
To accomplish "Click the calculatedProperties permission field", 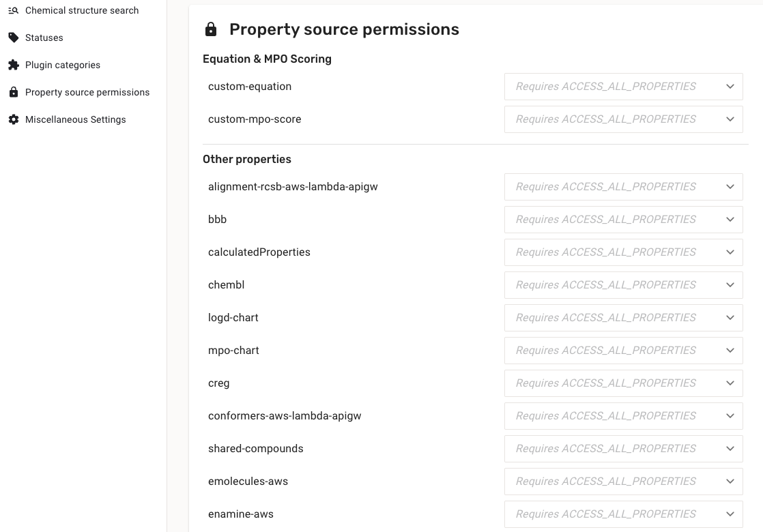I will pos(622,252).
